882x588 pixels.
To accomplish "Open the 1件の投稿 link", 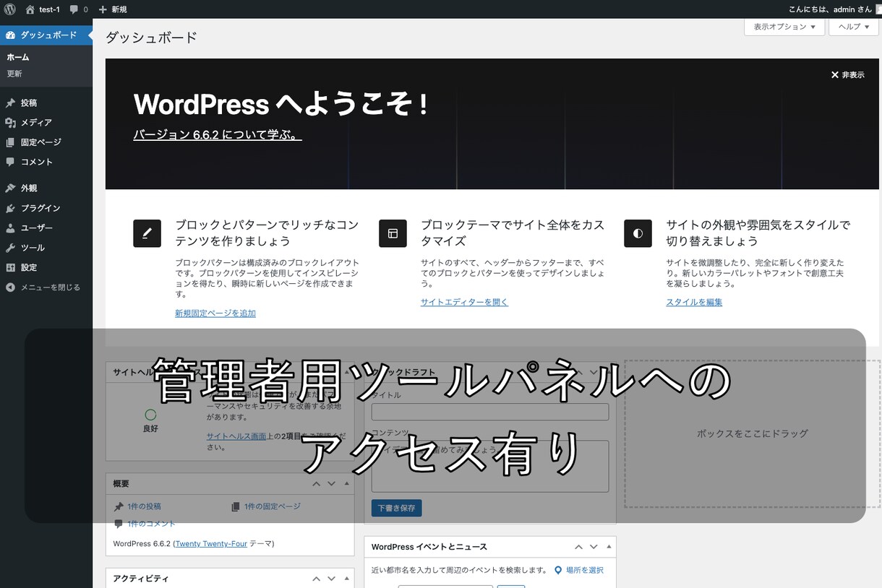I will tap(144, 506).
